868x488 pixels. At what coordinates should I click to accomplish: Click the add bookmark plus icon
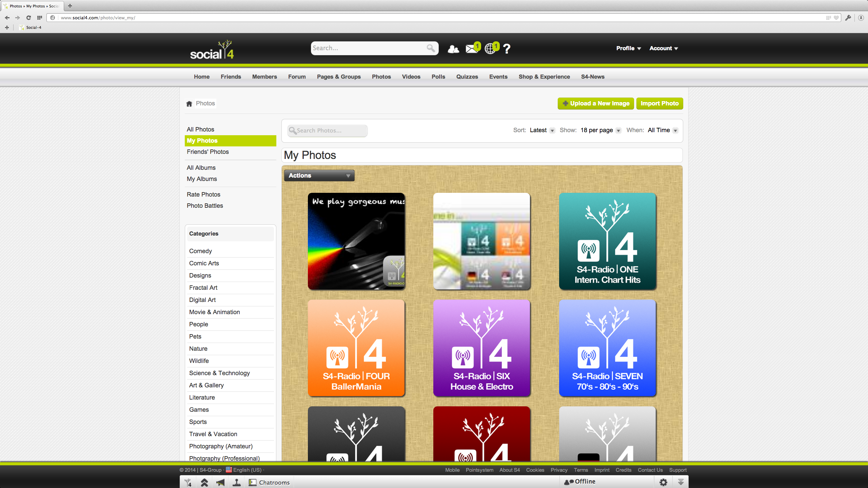coord(7,27)
